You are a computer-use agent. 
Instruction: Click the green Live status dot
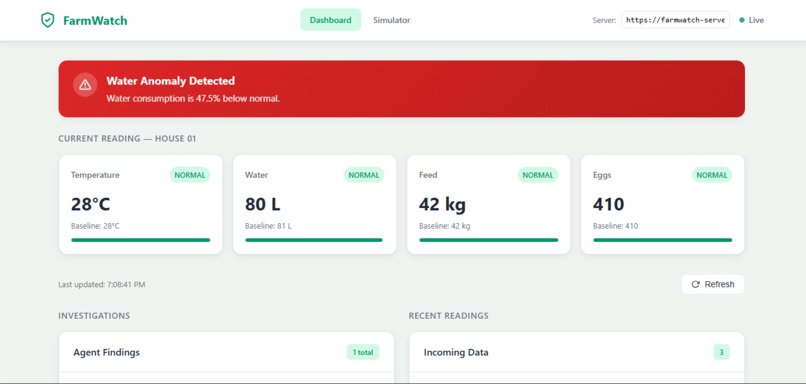741,20
